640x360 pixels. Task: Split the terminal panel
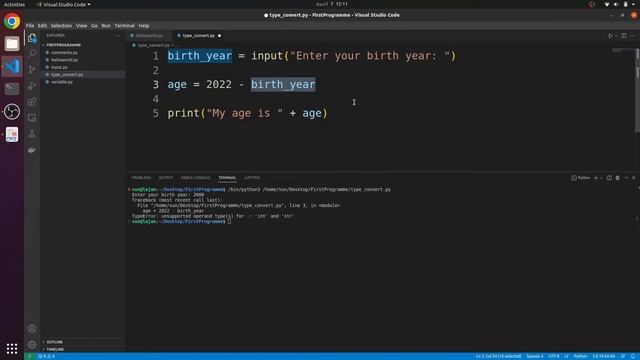[x=609, y=178]
